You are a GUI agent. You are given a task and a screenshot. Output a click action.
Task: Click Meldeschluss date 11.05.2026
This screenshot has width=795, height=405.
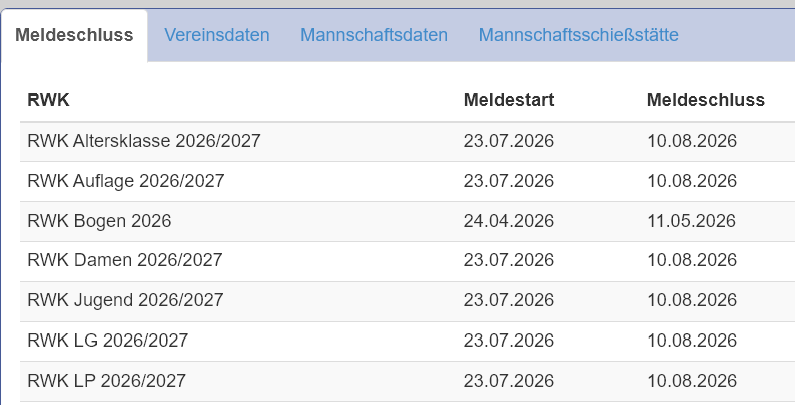(x=692, y=221)
